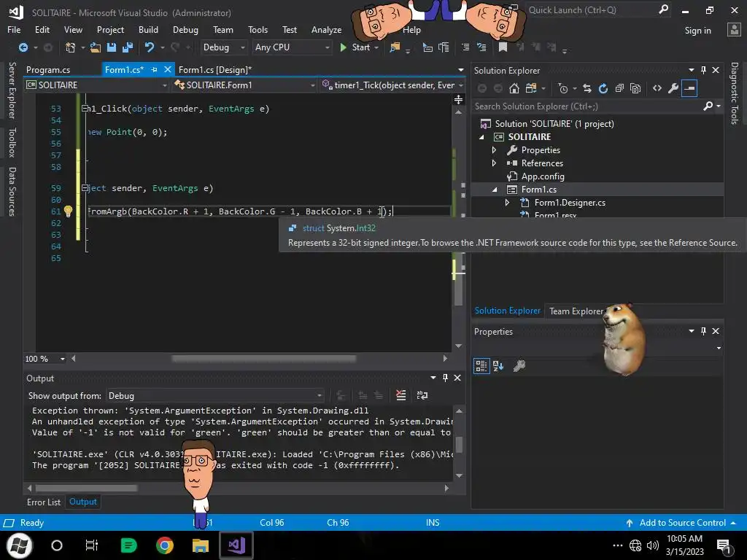
Task: Click the New Project toolbar icon
Action: (70, 47)
